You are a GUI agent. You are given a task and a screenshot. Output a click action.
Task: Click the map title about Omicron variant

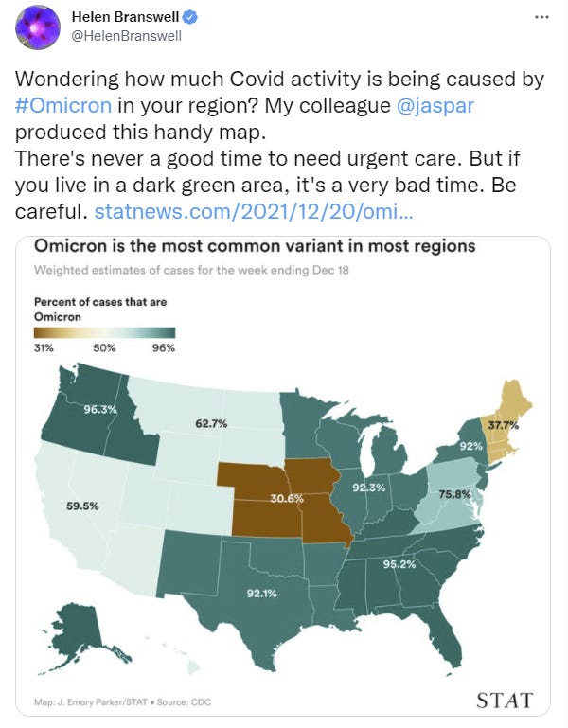255,246
